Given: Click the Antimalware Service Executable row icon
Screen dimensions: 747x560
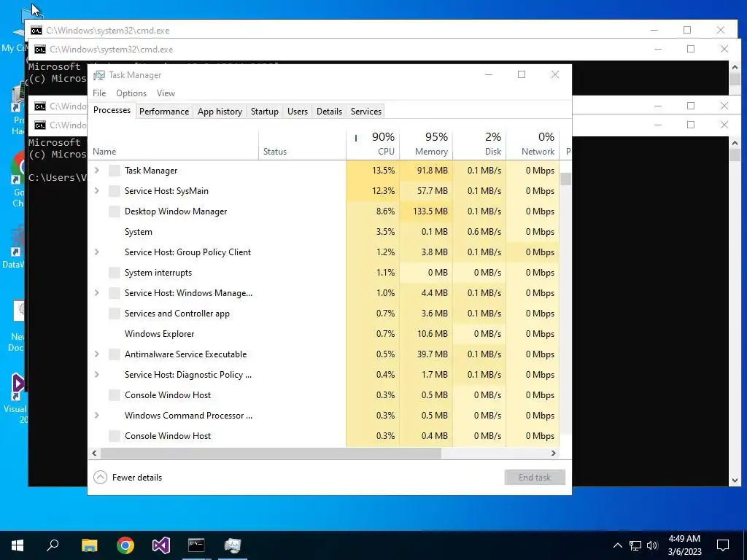Looking at the screenshot, I should coord(115,354).
